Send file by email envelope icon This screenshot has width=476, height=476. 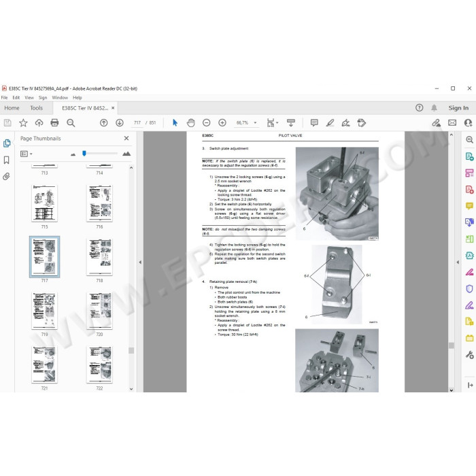pyautogui.click(x=452, y=123)
